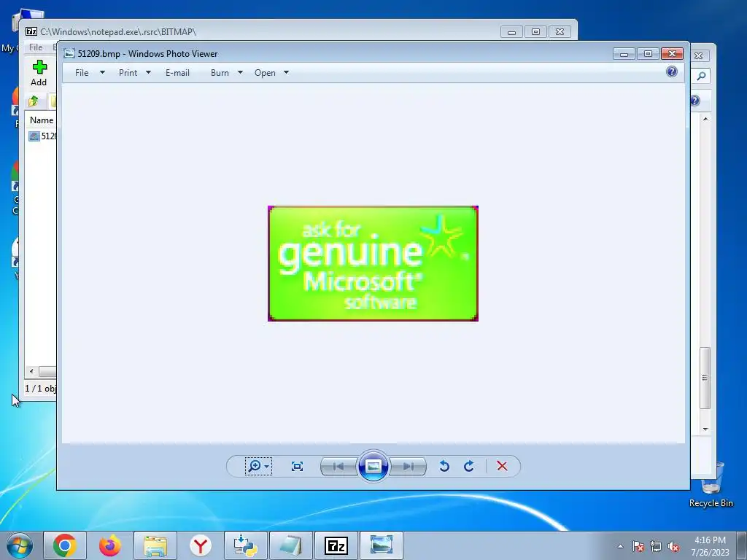747x560 pixels.
Task: Launch Firefox from taskbar
Action: [x=110, y=545]
